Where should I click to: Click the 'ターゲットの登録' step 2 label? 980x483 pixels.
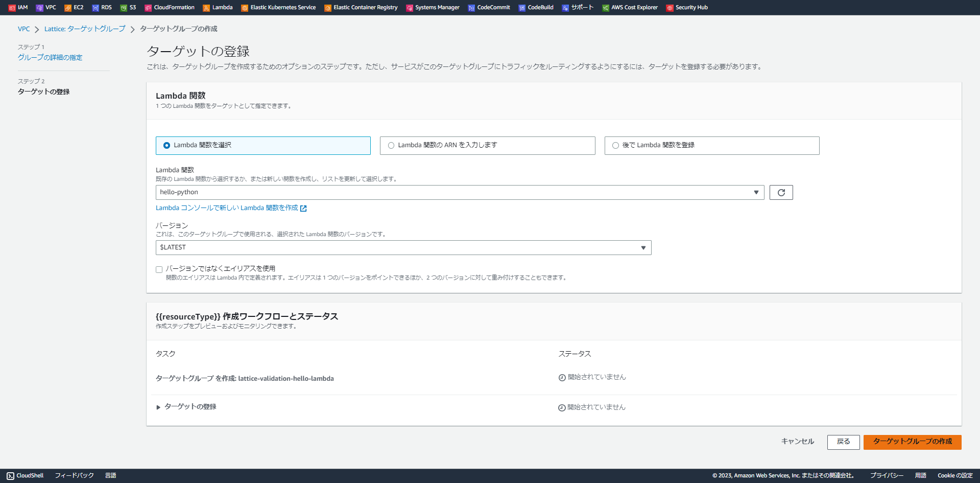pos(44,92)
